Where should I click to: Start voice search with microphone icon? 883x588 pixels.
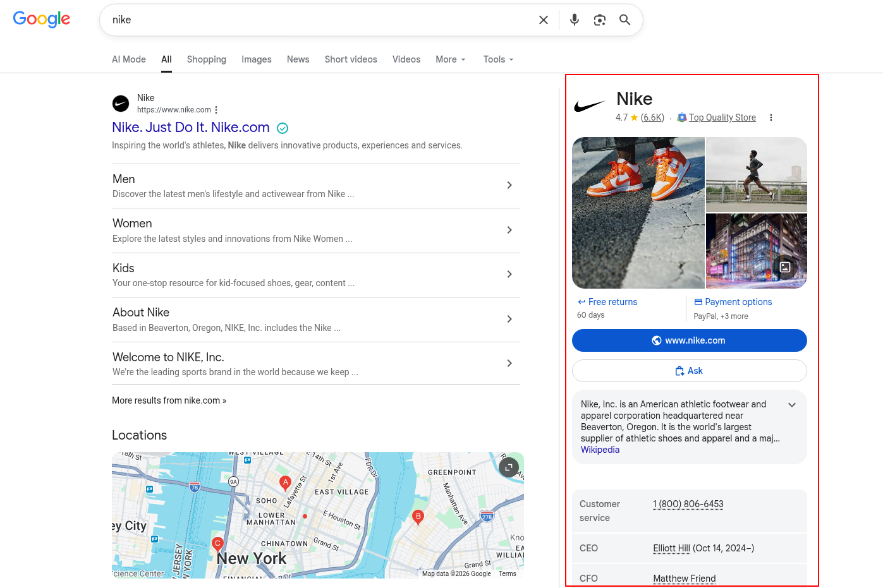tap(575, 20)
